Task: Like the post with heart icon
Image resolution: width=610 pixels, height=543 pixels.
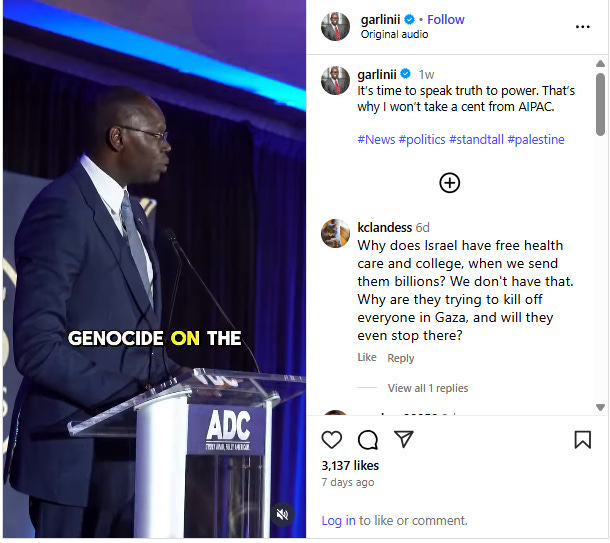Action: (x=331, y=440)
